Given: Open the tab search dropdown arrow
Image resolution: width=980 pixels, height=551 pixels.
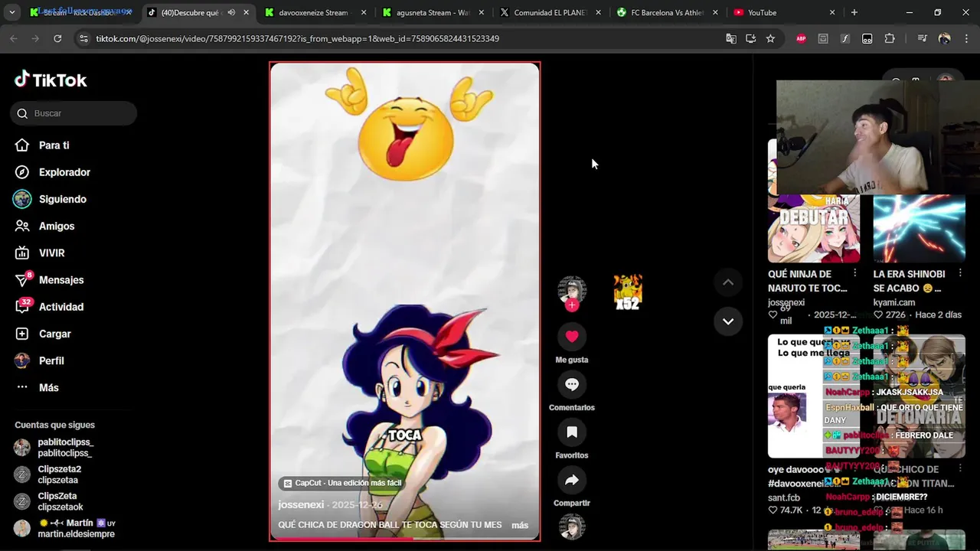Looking at the screenshot, I should (x=13, y=12).
